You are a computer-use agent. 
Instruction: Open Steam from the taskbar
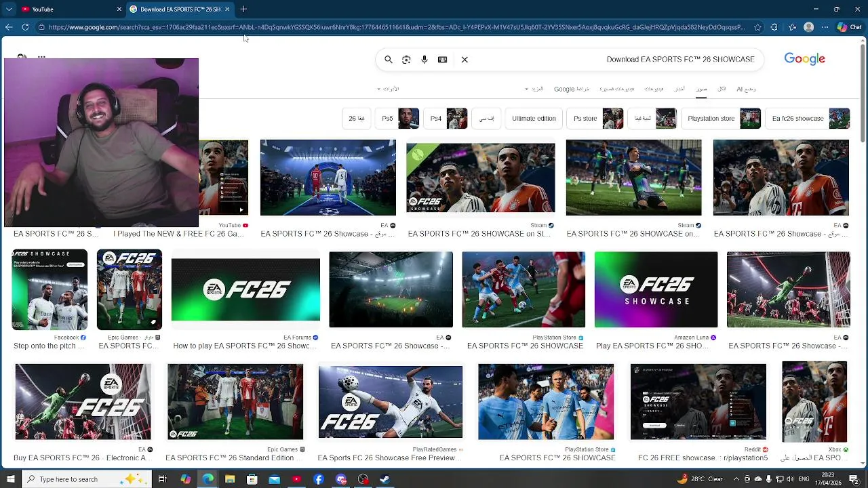pyautogui.click(x=385, y=479)
